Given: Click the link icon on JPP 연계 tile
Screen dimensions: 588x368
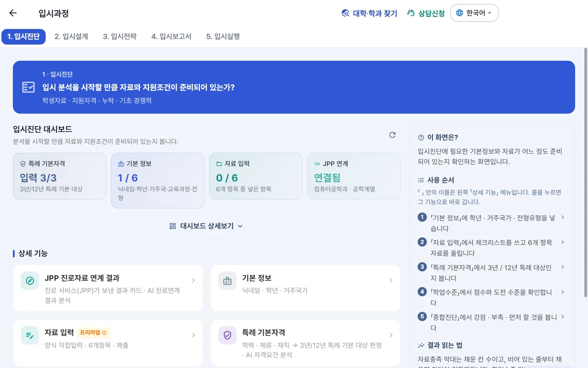Looking at the screenshot, I should pos(317,164).
